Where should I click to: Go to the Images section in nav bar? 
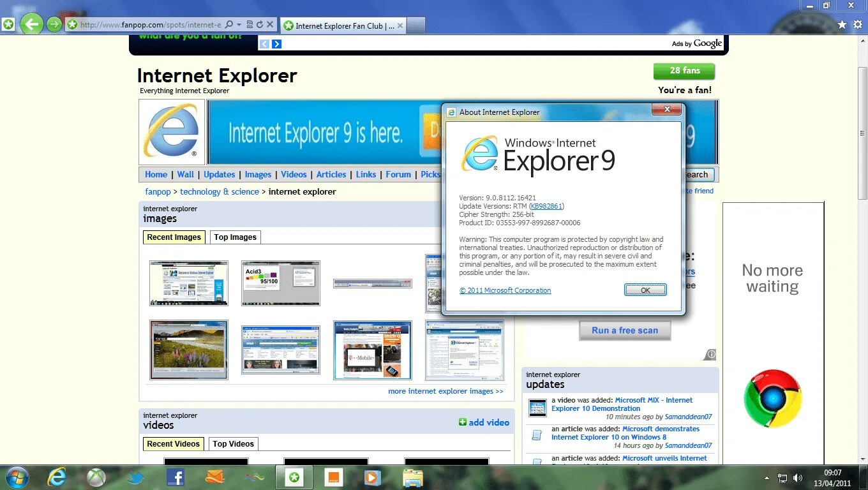coord(258,174)
